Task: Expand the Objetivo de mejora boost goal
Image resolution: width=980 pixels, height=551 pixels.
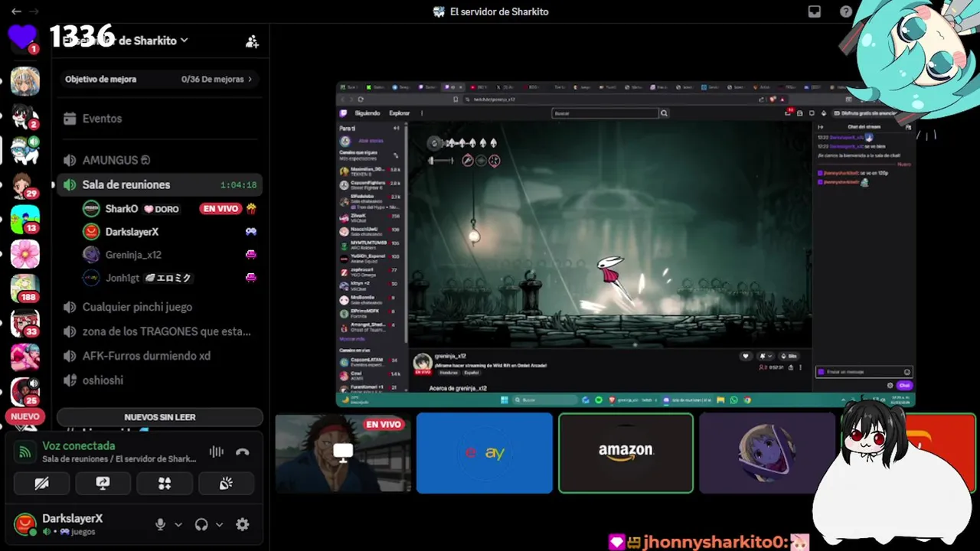Action: tap(159, 79)
